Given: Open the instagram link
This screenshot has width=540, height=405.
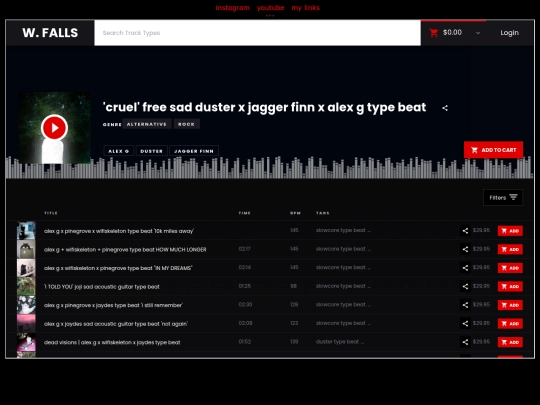Looking at the screenshot, I should pyautogui.click(x=232, y=8).
